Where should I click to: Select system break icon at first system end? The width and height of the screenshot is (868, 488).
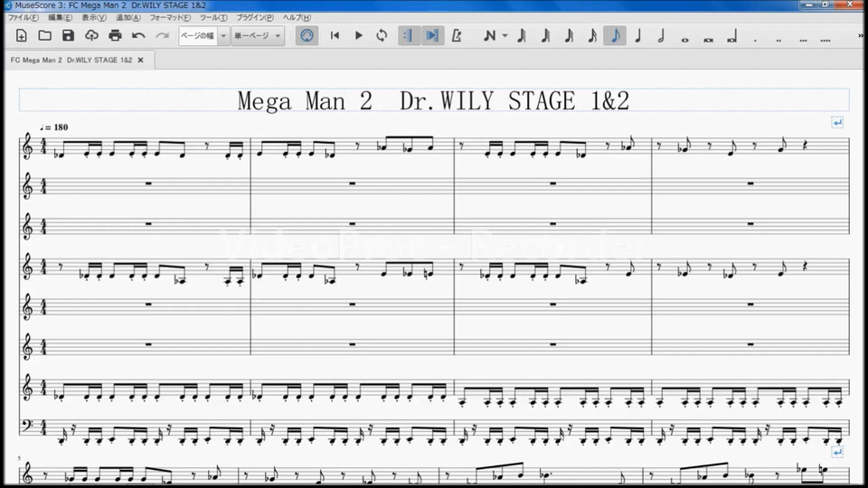coord(837,122)
